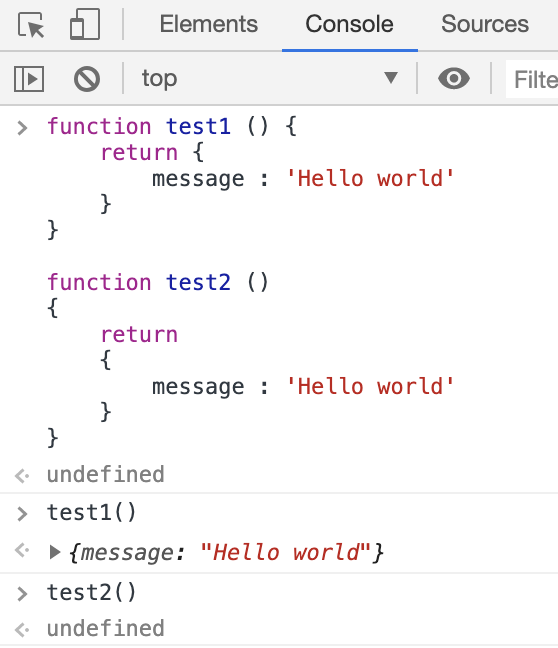
Task: Expand the {message: "Hello world"} object
Action: pyautogui.click(x=55, y=552)
